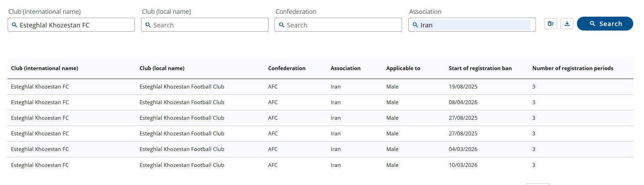The width and height of the screenshot is (644, 185).
Task: Select the 10/03/2026 start date cell
Action: [x=463, y=165]
